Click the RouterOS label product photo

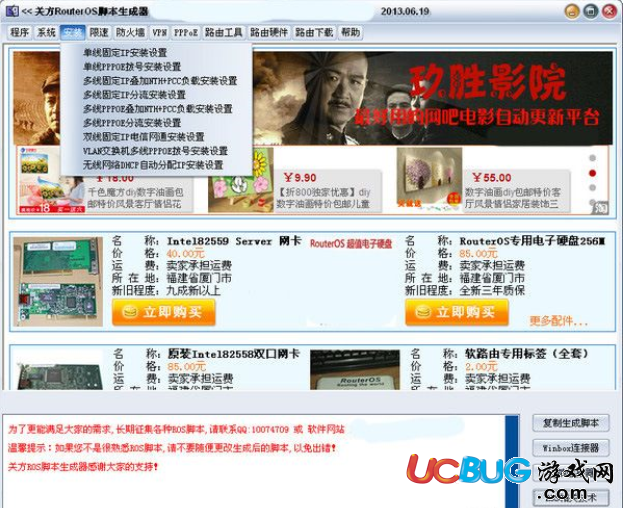tap(355, 370)
